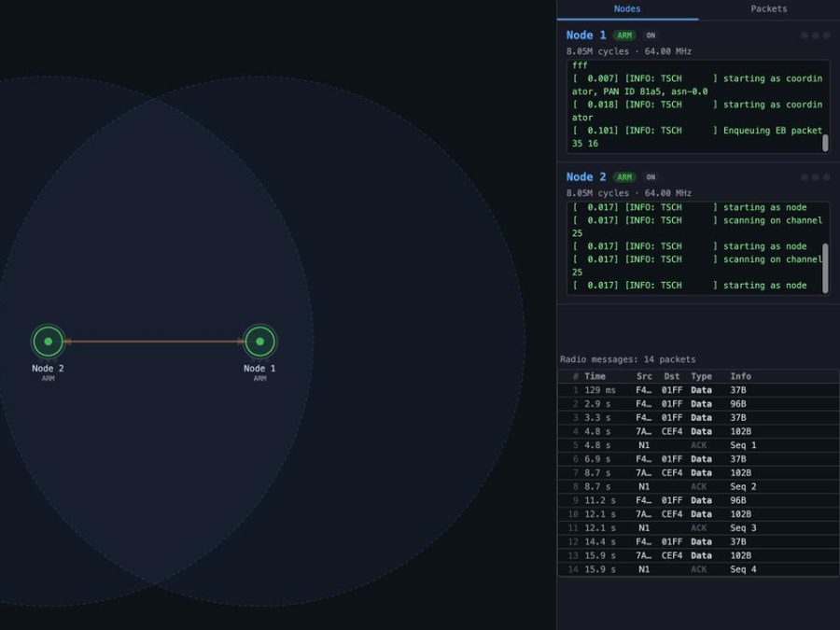Select packet row number 10 Data 102B

(698, 514)
